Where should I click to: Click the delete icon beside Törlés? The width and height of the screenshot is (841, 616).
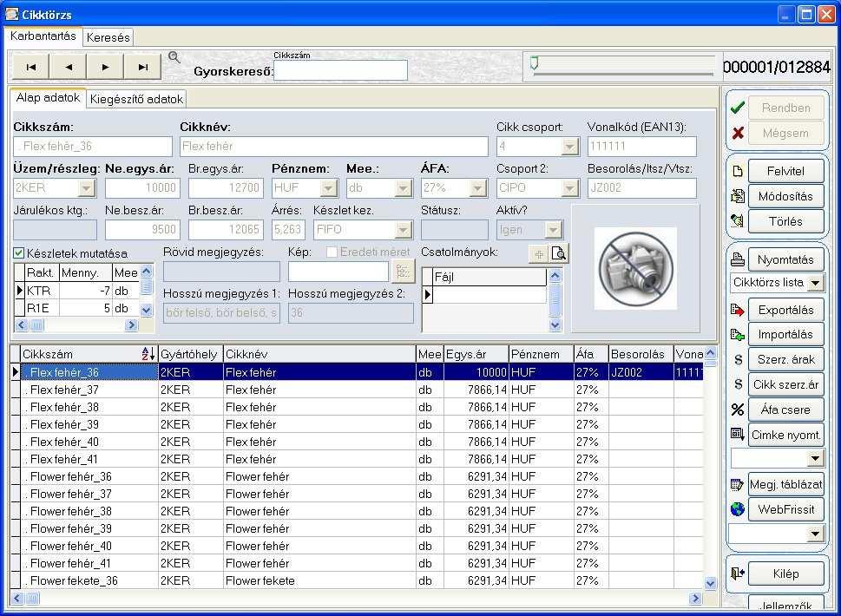point(738,221)
